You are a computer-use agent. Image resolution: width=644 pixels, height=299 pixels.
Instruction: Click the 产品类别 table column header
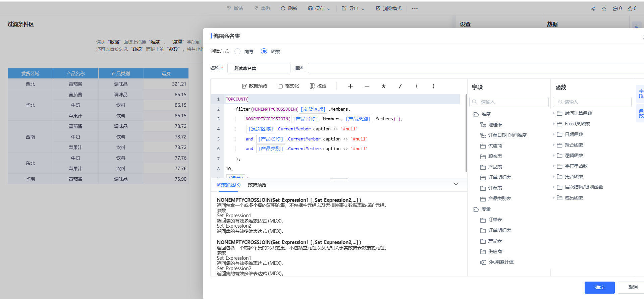tap(121, 73)
